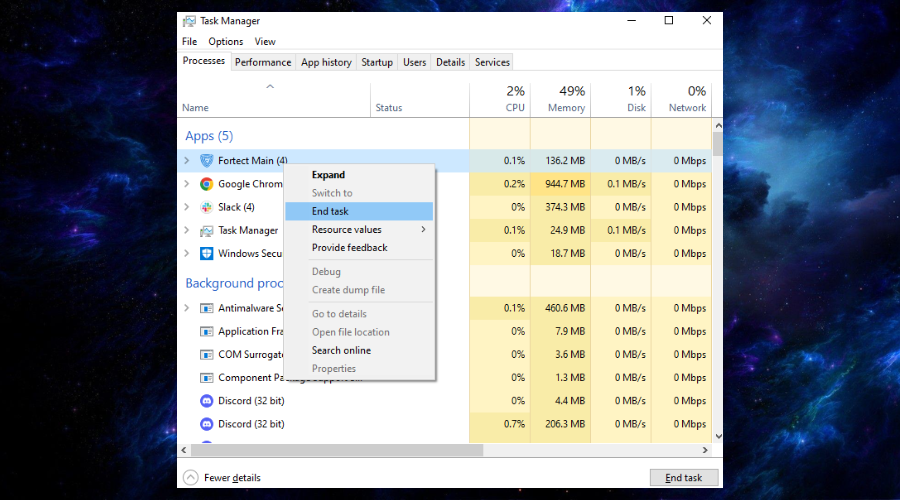Sort by the Network column header

(681, 100)
